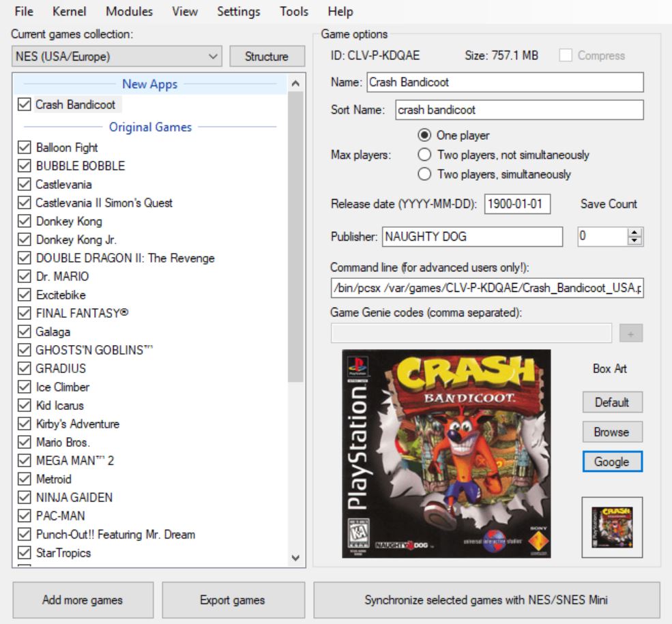The width and height of the screenshot is (672, 624).
Task: Click the Google box art button
Action: [612, 462]
